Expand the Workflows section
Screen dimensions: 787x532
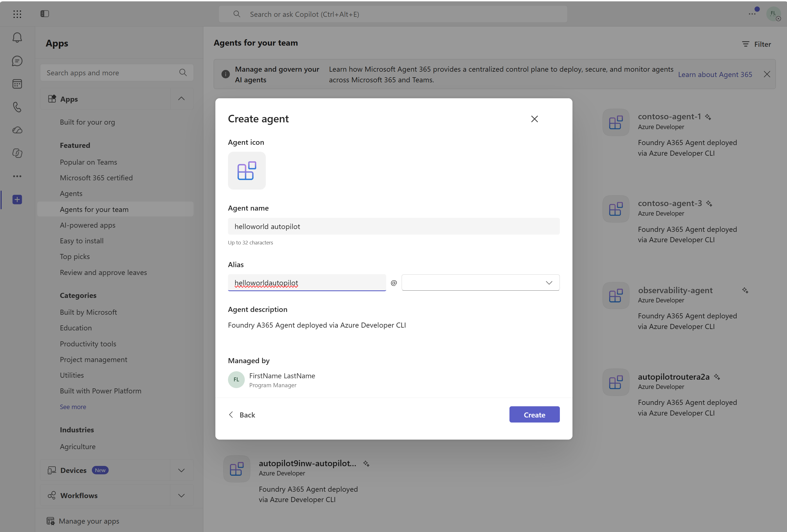(x=181, y=495)
